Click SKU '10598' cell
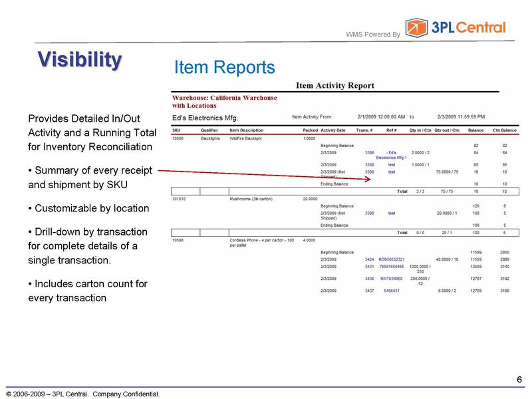Image resolution: width=532 pixels, height=399 pixels. [x=178, y=240]
